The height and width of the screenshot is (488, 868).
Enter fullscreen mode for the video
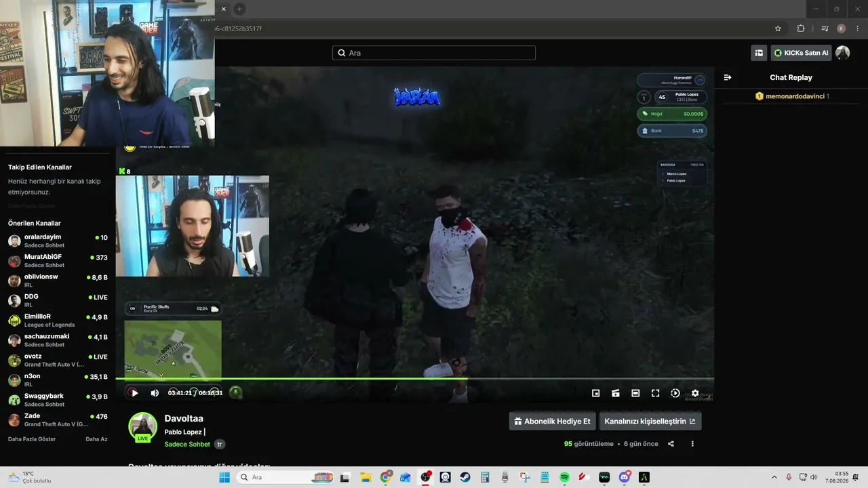(x=656, y=393)
